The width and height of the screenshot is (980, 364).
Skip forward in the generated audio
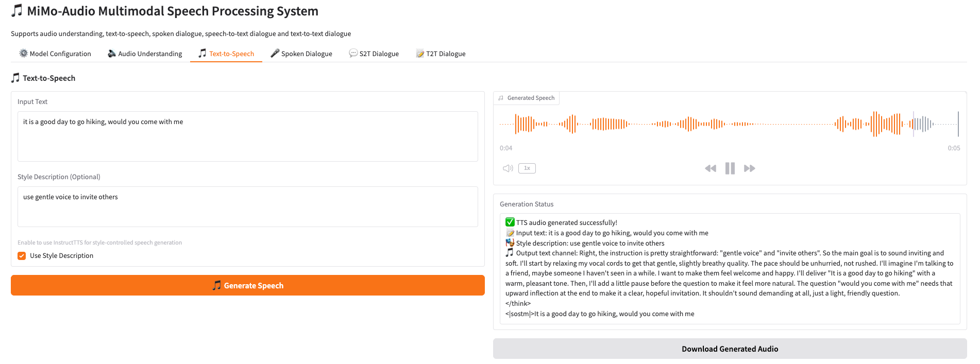coord(750,168)
